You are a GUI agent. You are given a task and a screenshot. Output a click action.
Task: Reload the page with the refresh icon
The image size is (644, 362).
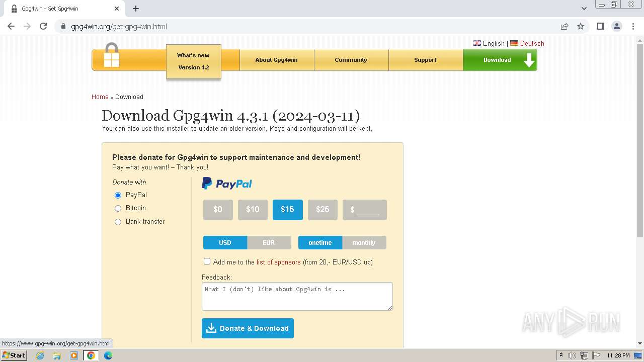[43, 27]
